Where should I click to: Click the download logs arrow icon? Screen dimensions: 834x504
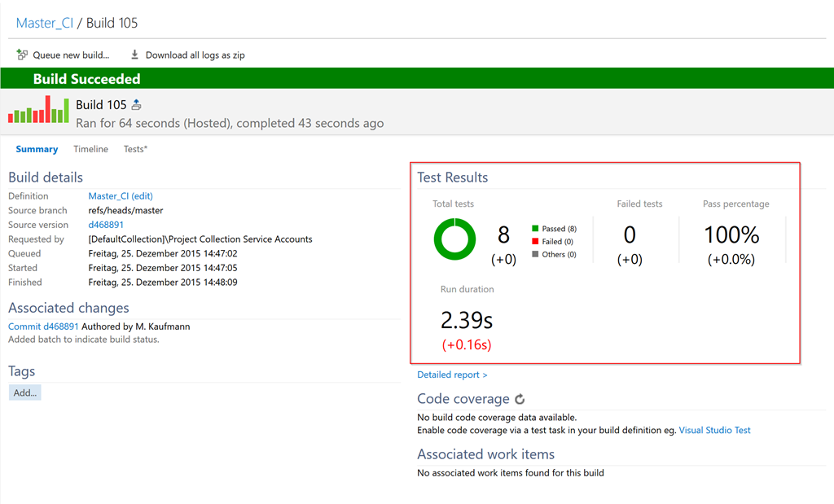pos(135,55)
